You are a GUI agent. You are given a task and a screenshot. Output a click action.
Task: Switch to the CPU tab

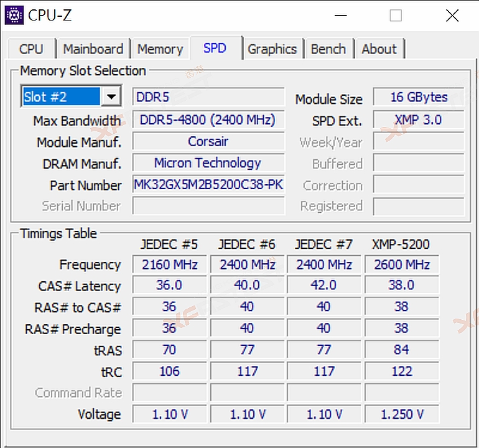point(31,49)
